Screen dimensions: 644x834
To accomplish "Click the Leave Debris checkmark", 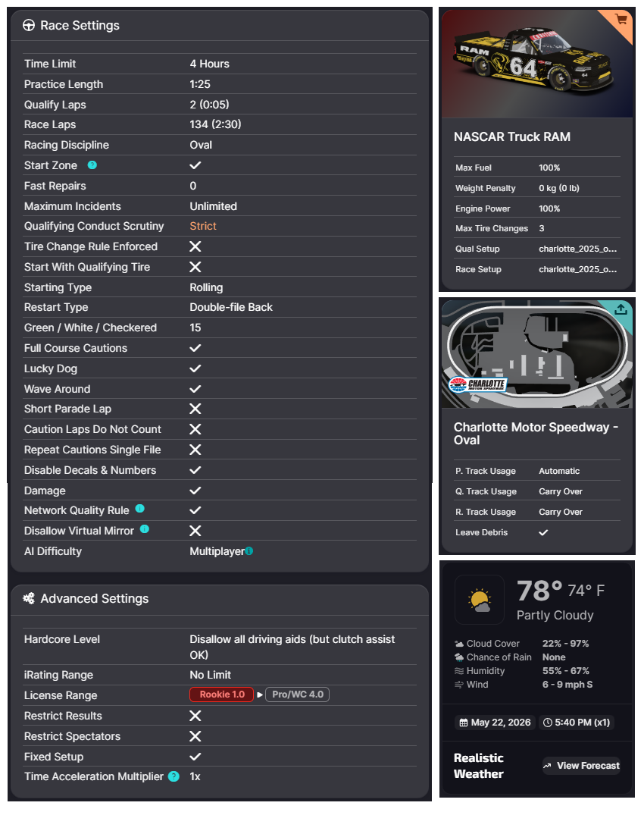I will click(543, 532).
